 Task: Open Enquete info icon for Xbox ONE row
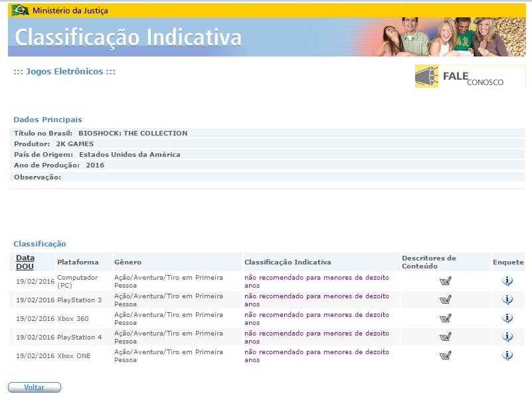(507, 355)
